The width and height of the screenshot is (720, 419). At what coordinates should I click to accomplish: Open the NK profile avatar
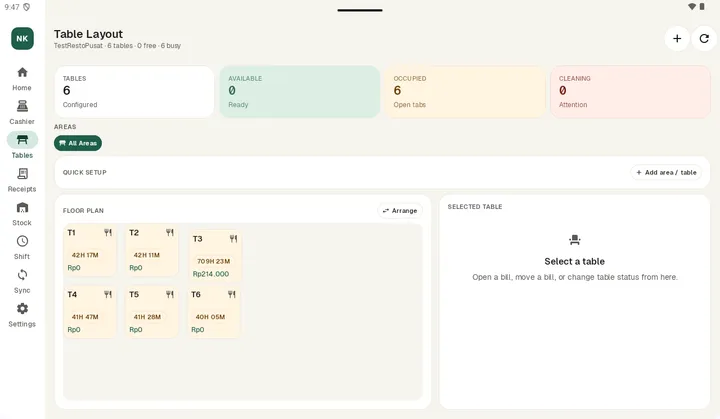tap(22, 39)
